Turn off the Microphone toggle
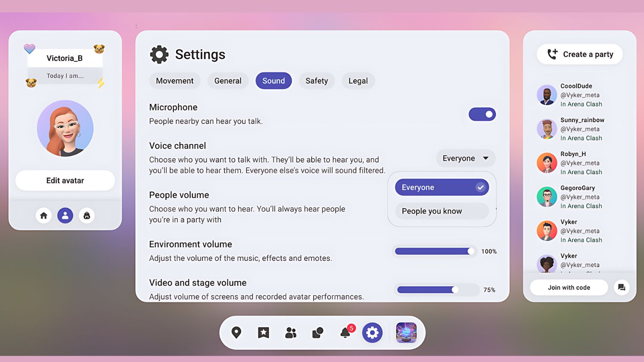 [x=482, y=115]
